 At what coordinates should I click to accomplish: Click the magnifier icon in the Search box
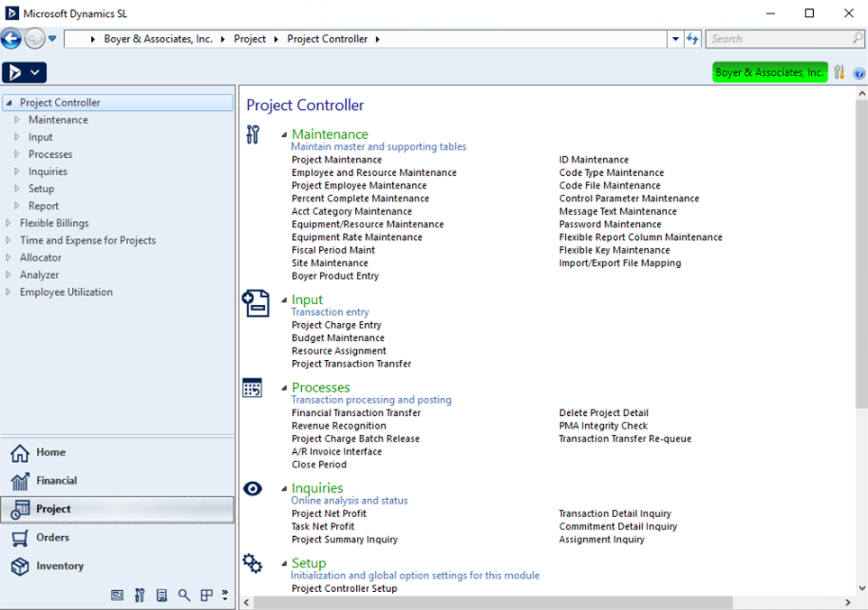[x=858, y=38]
